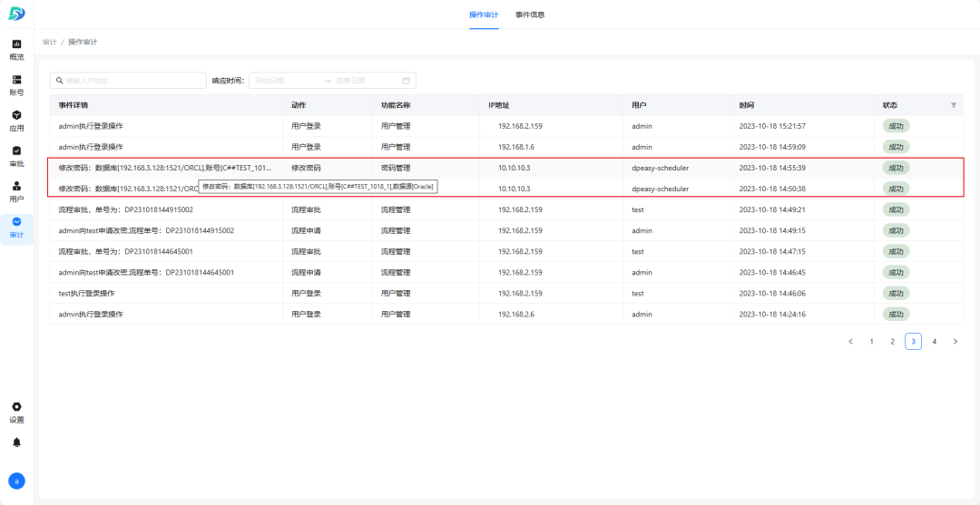Open the 概览 overview sidebar item
Image resolution: width=980 pixels, height=505 pixels.
tap(17, 50)
